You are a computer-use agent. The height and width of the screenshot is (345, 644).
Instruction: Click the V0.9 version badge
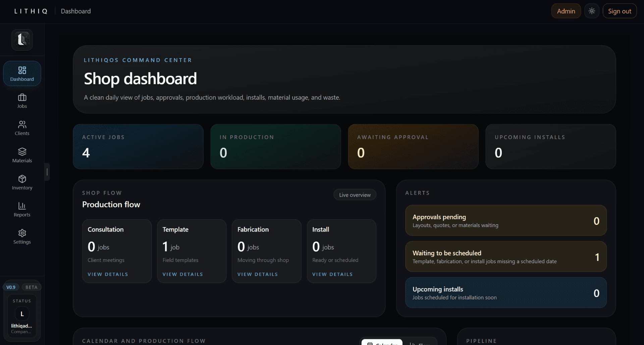(11, 287)
